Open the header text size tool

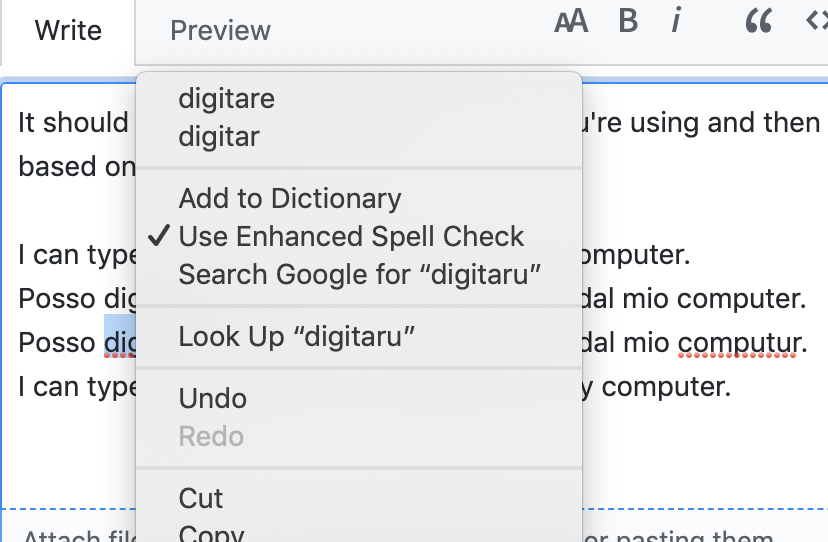(x=571, y=21)
